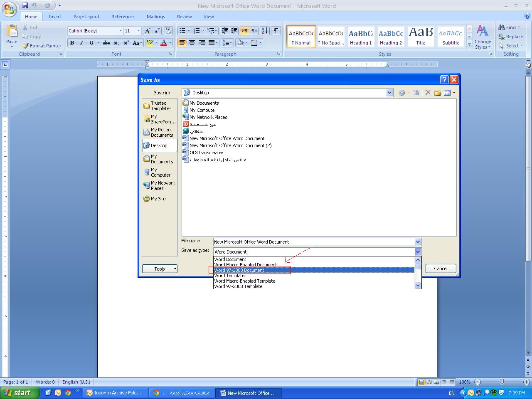Screen dimensions: 532x399
Task: Toggle Center alignment
Action: tap(192, 43)
